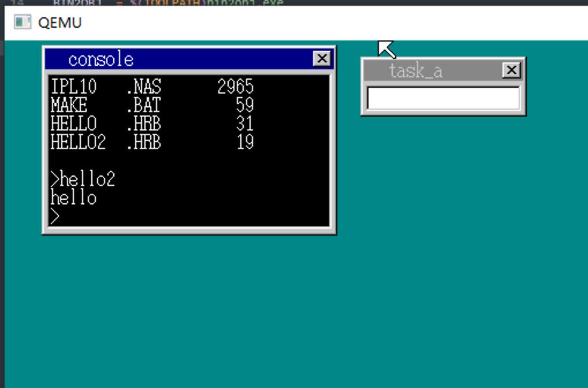Click the 31 file size value

[x=245, y=124]
